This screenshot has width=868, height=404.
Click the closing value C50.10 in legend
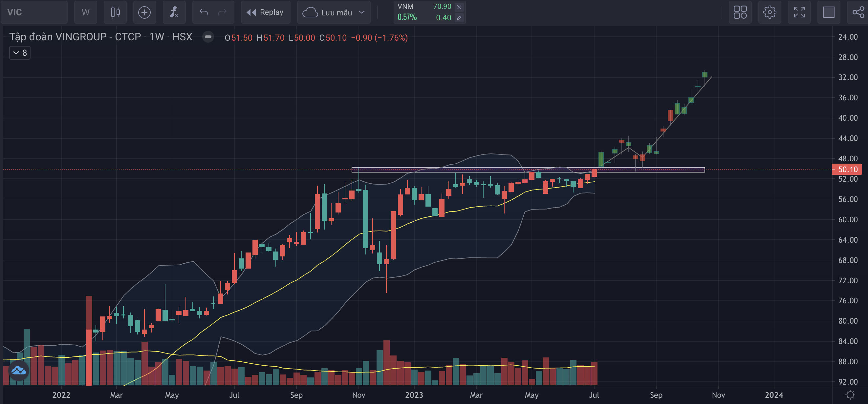pos(333,38)
